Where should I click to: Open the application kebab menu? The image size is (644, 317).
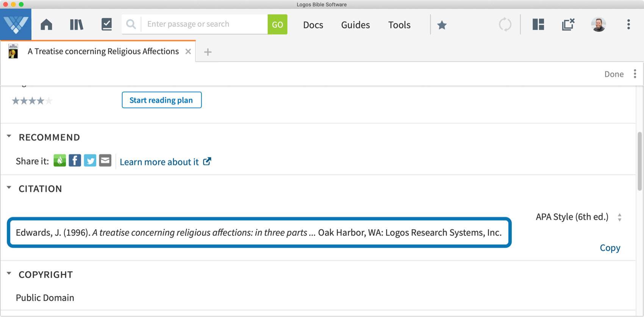[x=628, y=25]
